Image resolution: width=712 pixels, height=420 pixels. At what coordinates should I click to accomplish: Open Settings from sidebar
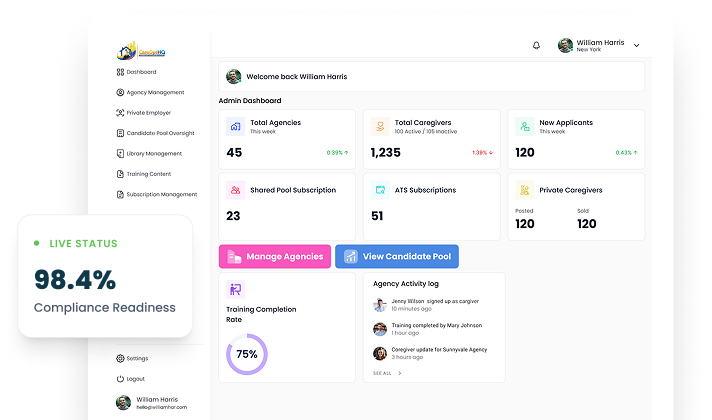(x=132, y=358)
